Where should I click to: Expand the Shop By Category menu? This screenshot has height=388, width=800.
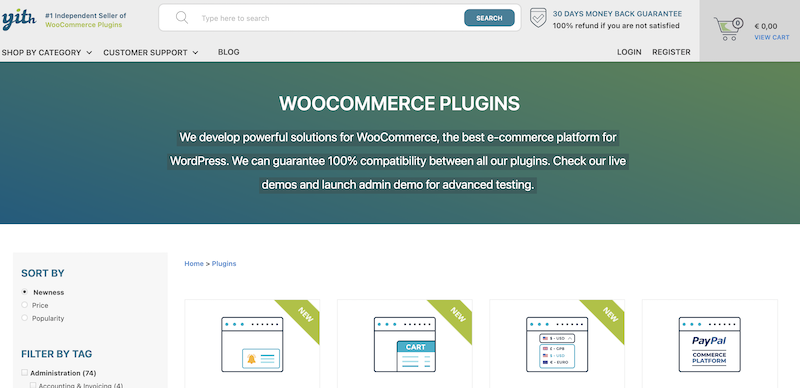[47, 52]
